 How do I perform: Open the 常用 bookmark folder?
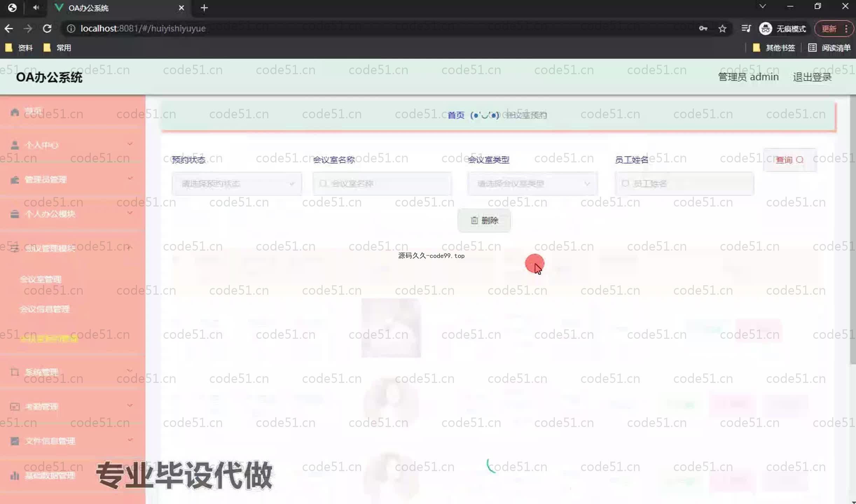tap(57, 48)
